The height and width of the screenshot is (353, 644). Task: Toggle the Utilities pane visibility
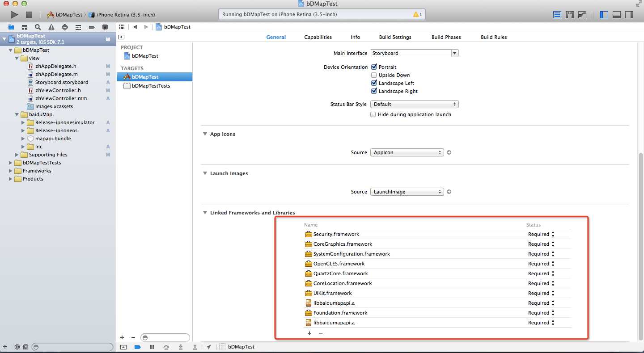[x=629, y=15]
